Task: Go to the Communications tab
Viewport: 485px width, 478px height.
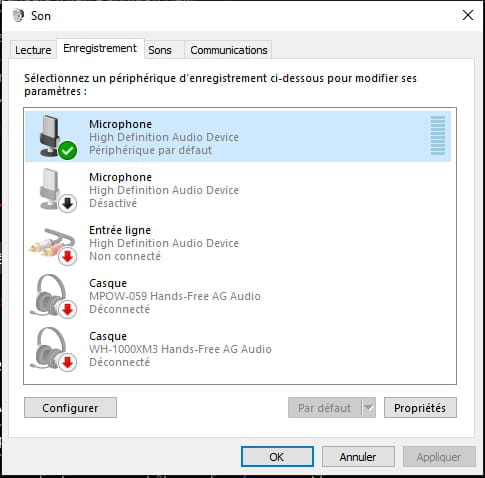Action: coord(229,50)
